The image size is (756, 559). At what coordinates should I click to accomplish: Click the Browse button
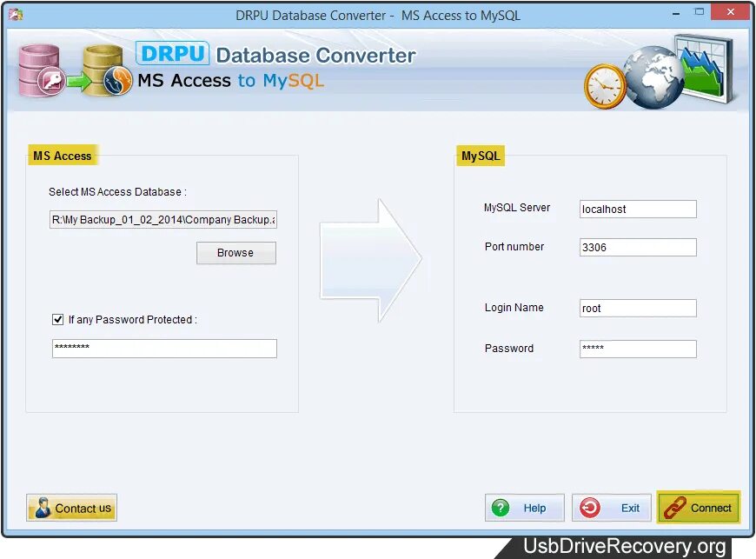coord(235,253)
